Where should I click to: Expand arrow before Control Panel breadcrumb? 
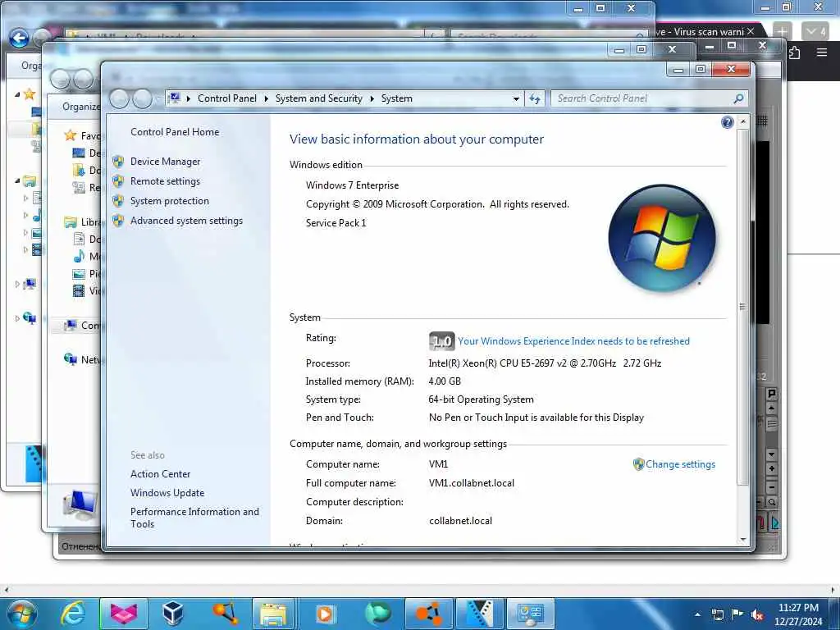tap(189, 99)
